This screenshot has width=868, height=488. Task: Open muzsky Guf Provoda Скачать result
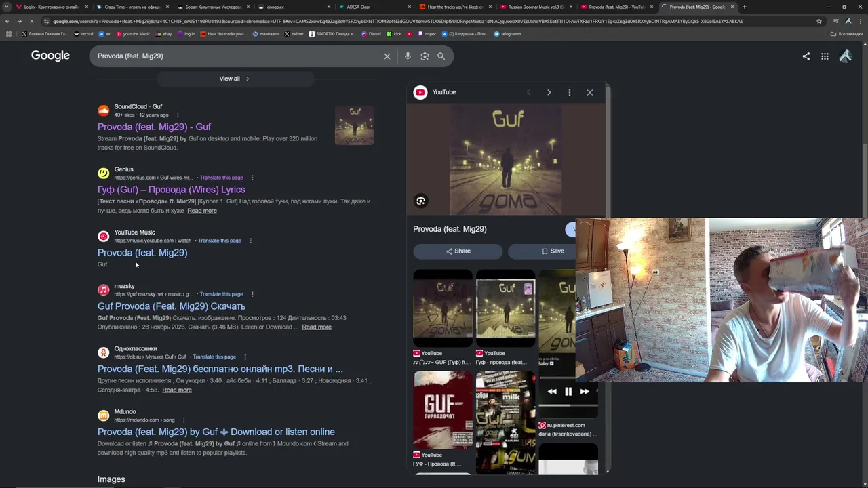172,306
